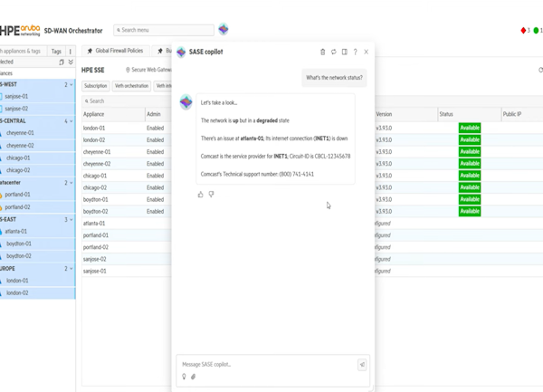Open sidebar more options vertical dots
The image size is (543, 392).
pos(71,52)
